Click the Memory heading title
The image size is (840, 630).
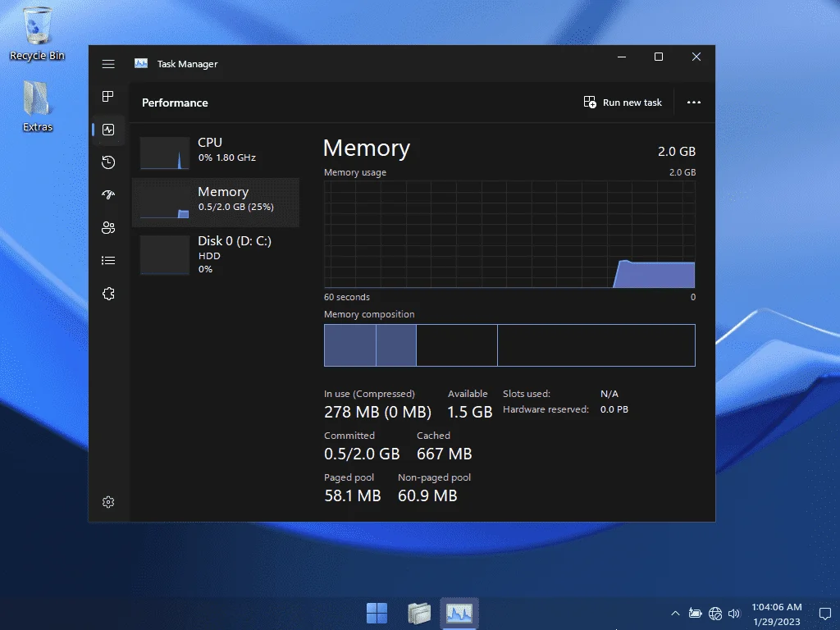point(367,148)
